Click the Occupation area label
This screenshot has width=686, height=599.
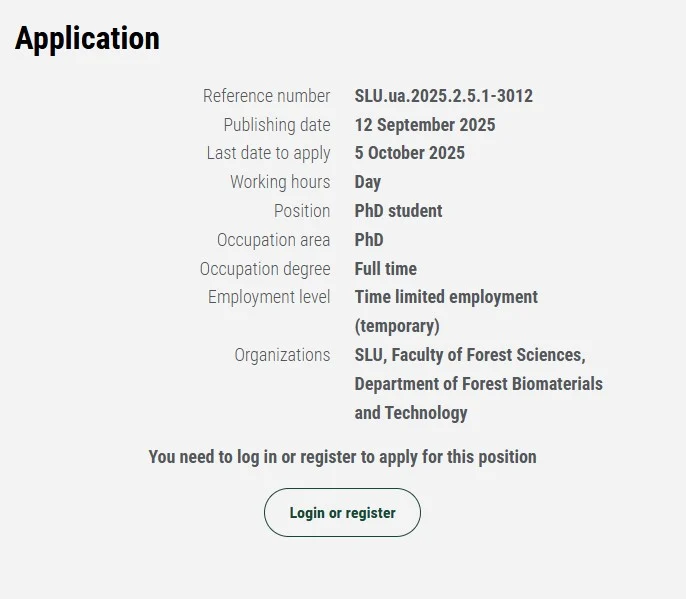tap(273, 240)
